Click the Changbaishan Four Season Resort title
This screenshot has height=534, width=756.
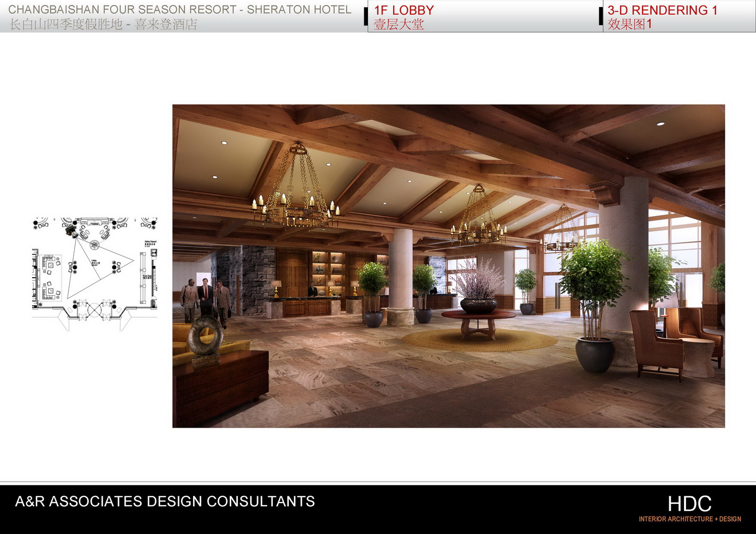(x=179, y=10)
